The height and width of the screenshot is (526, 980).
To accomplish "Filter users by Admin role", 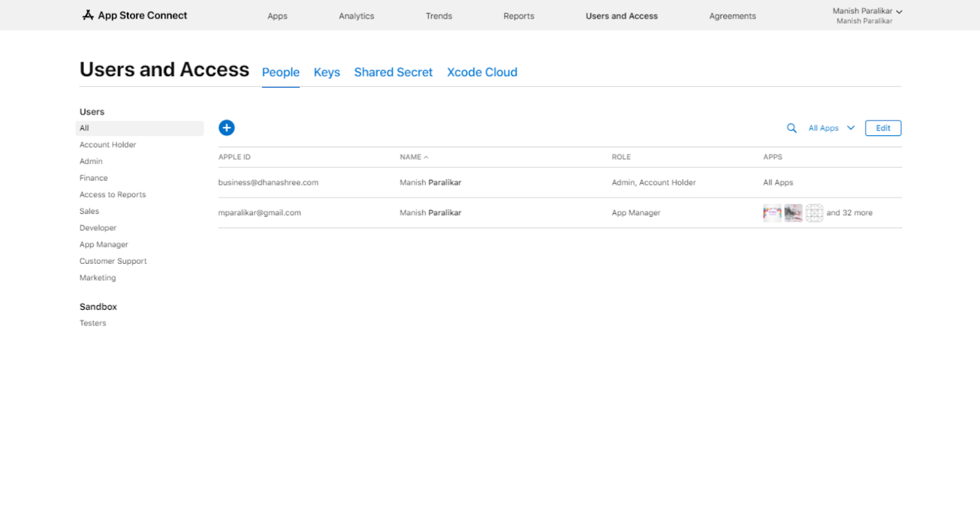I will [91, 161].
